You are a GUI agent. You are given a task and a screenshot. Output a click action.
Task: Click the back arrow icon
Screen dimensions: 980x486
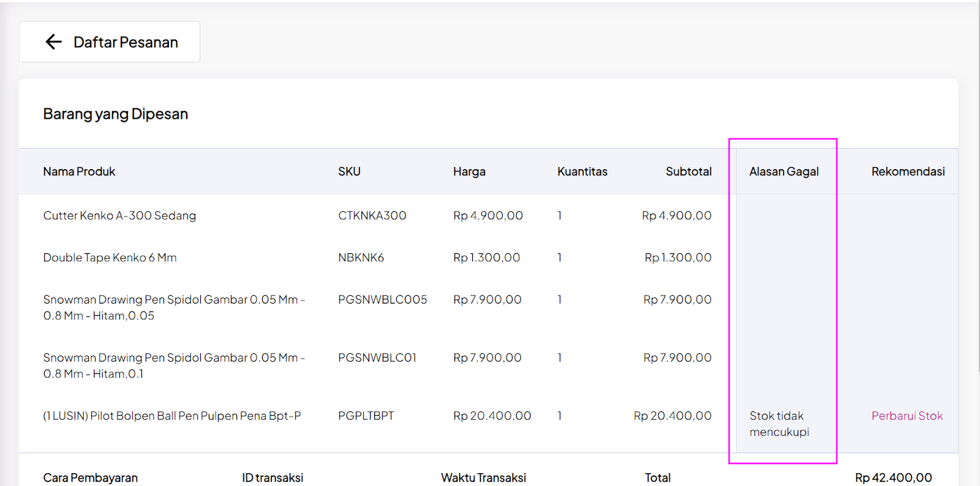(54, 42)
